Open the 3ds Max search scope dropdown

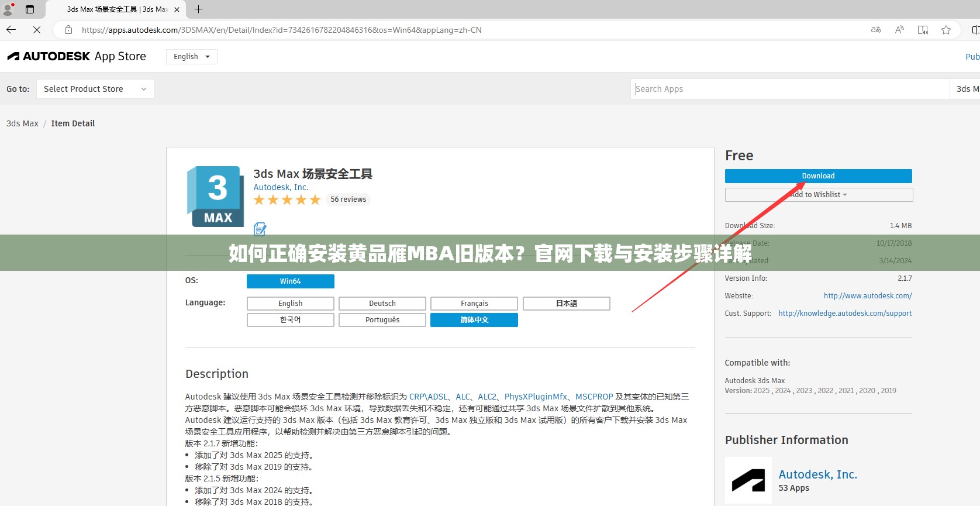965,89
